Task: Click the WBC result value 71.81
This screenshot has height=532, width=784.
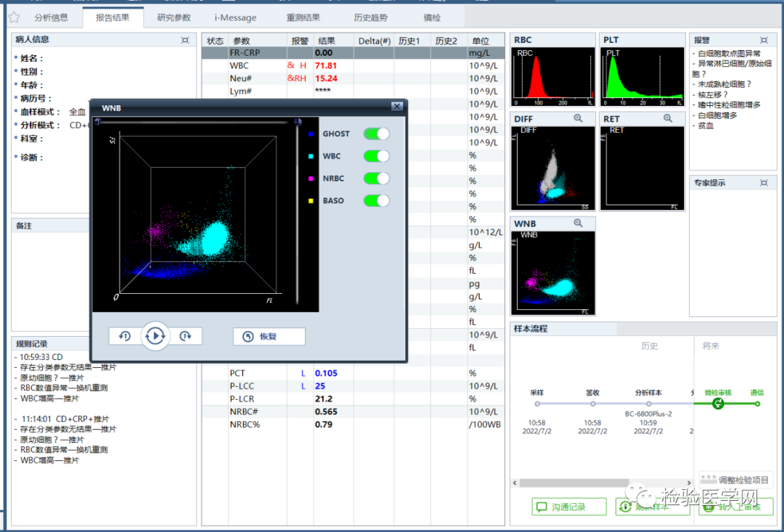Action: [x=326, y=65]
